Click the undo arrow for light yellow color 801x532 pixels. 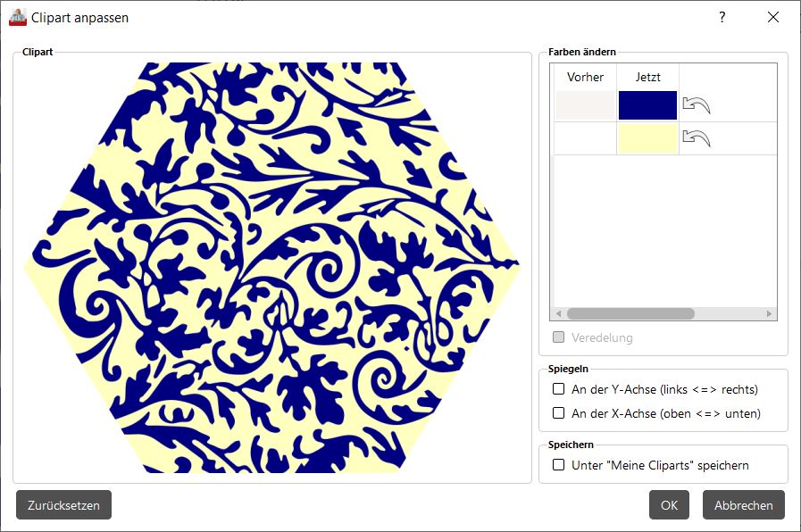(x=697, y=137)
